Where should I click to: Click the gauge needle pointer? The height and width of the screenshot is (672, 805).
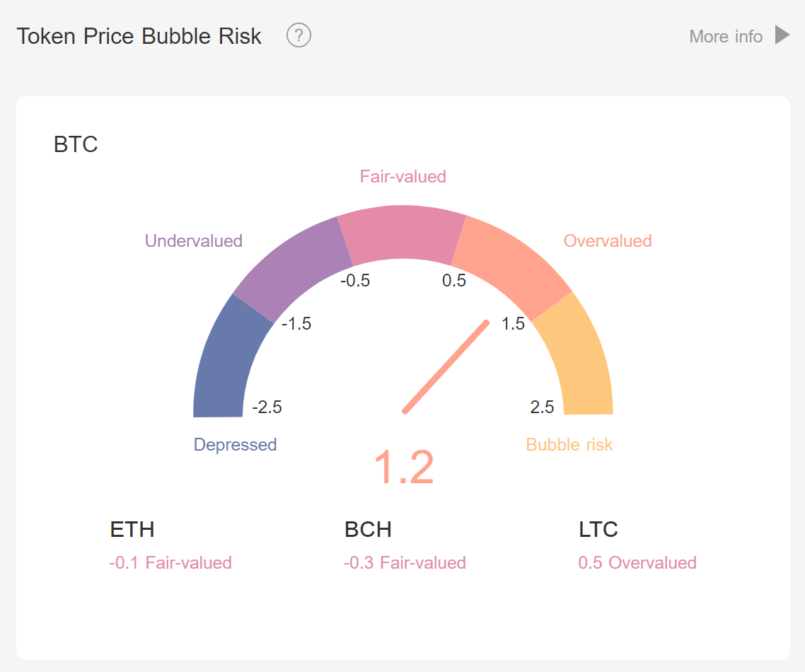click(x=446, y=368)
